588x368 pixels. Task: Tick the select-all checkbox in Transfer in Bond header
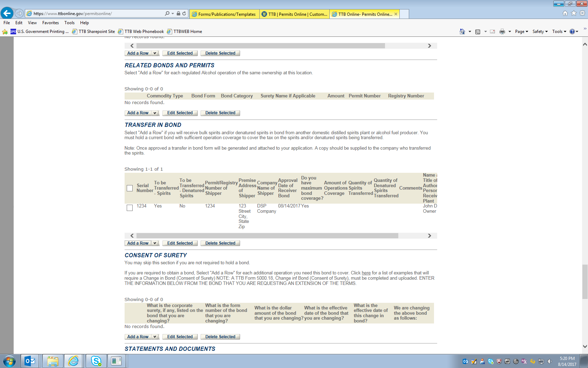pyautogui.click(x=129, y=188)
